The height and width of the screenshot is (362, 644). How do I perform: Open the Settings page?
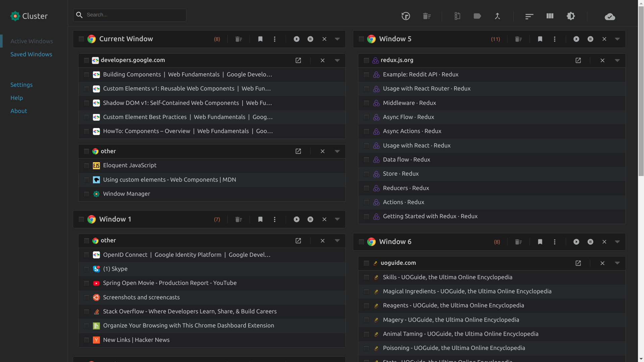[x=21, y=85]
